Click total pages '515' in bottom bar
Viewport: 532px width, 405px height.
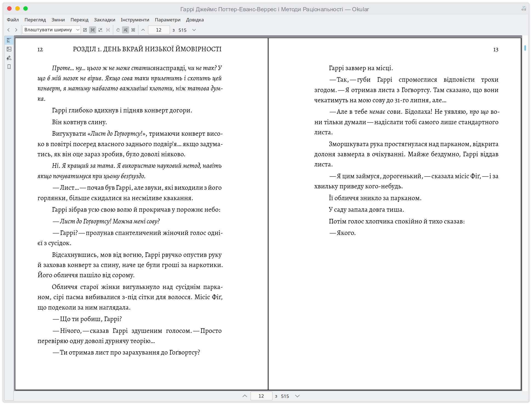tap(285, 396)
